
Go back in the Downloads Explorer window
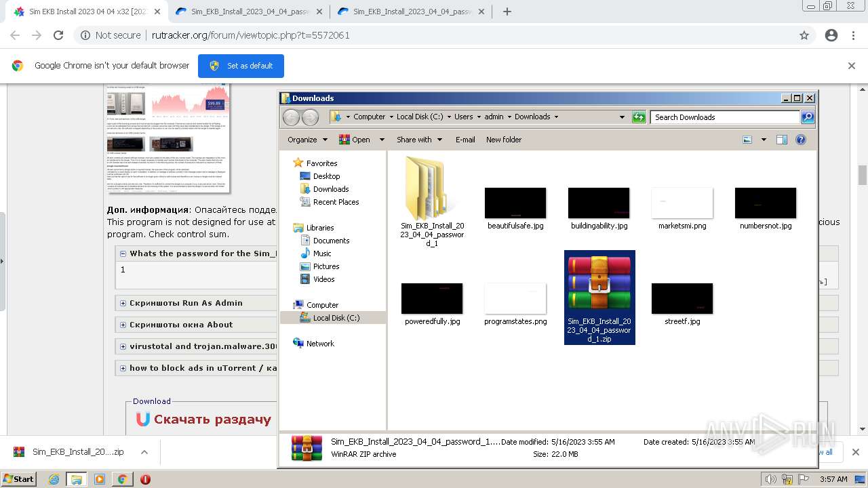(291, 117)
